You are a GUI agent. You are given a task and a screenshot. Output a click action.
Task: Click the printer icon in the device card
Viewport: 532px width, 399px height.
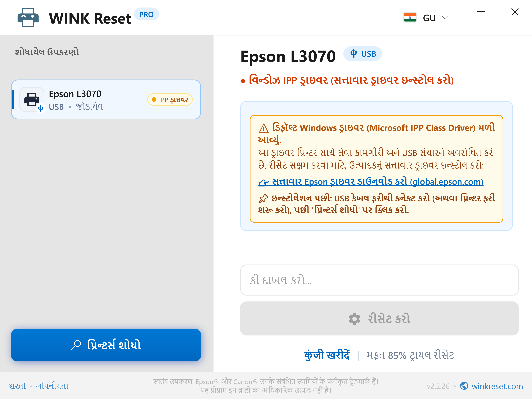pyautogui.click(x=32, y=100)
